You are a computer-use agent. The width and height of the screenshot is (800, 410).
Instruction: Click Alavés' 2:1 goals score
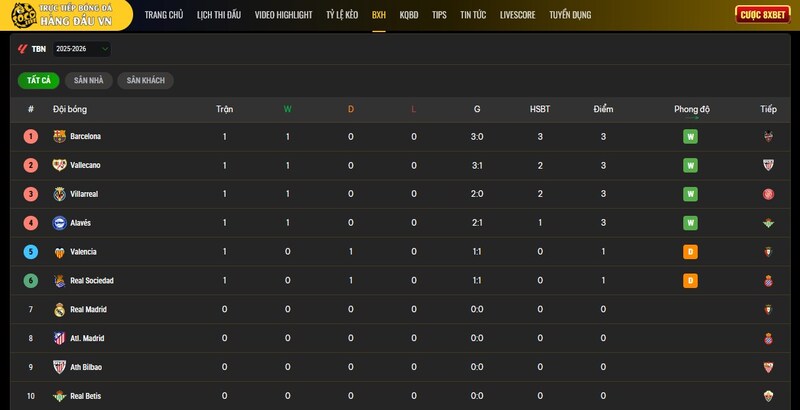coord(477,223)
